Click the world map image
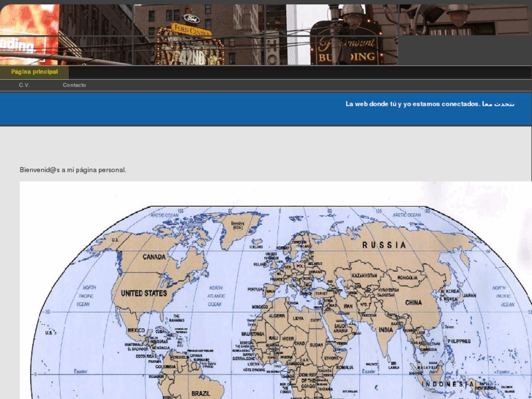This screenshot has width=532, height=399. tap(275, 291)
